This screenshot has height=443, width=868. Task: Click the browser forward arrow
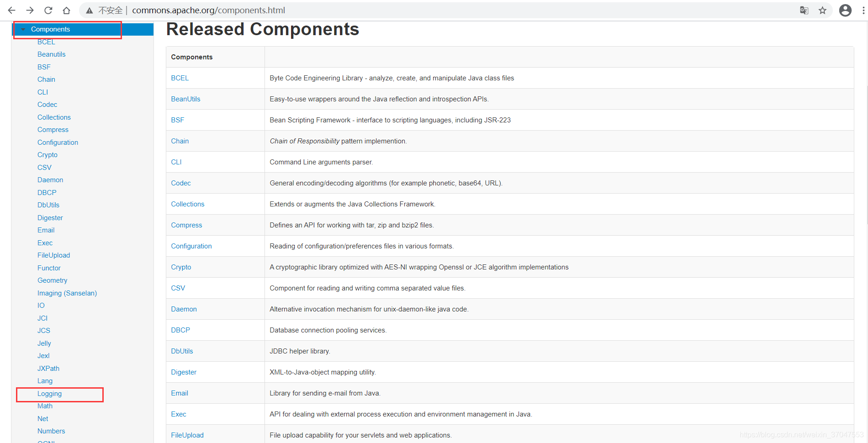pyautogui.click(x=29, y=10)
